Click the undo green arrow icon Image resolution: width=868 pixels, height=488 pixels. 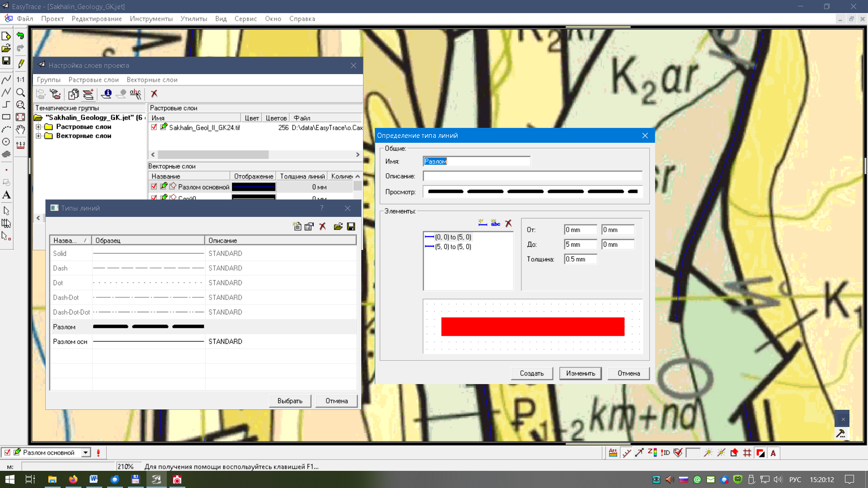pyautogui.click(x=20, y=36)
